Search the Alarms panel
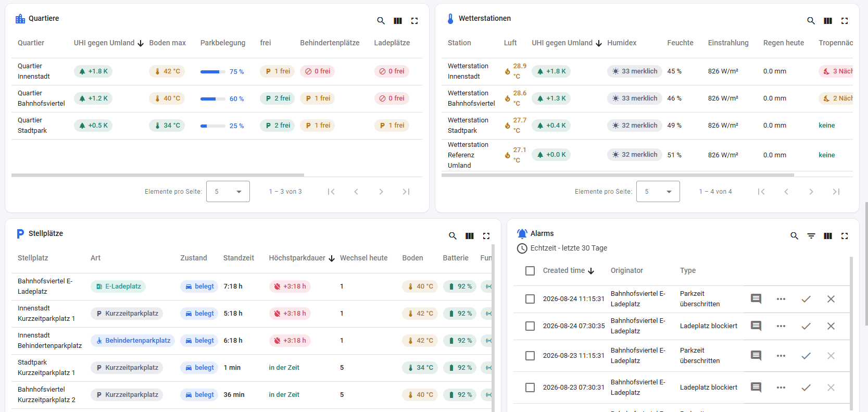 click(x=795, y=236)
